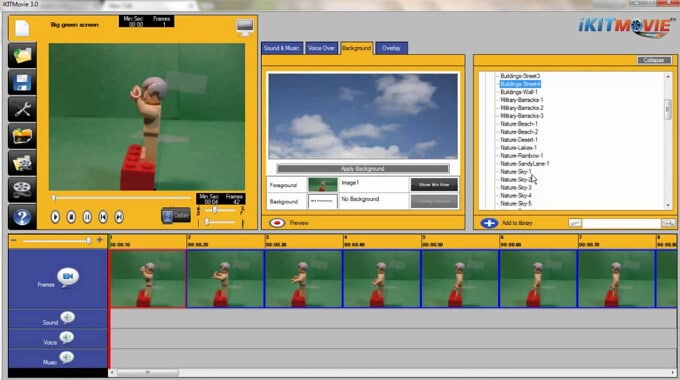Open the Overlay tab
The image size is (680, 380).
point(391,48)
